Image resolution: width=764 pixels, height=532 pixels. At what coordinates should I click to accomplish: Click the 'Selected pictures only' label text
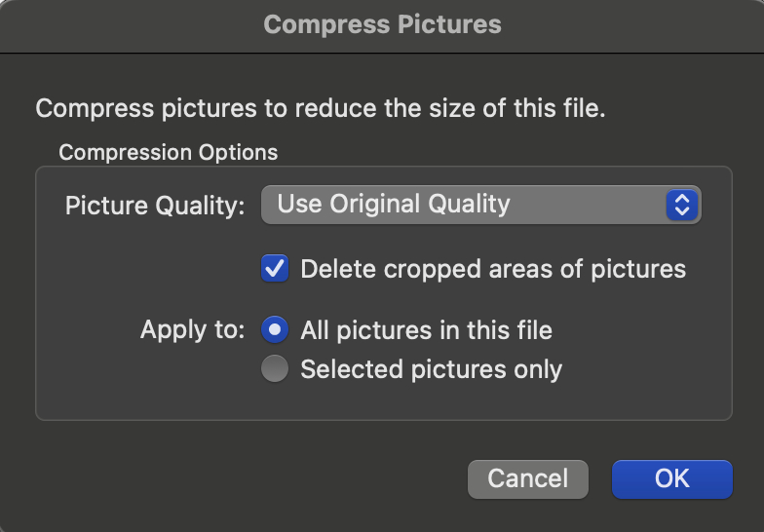(431, 369)
